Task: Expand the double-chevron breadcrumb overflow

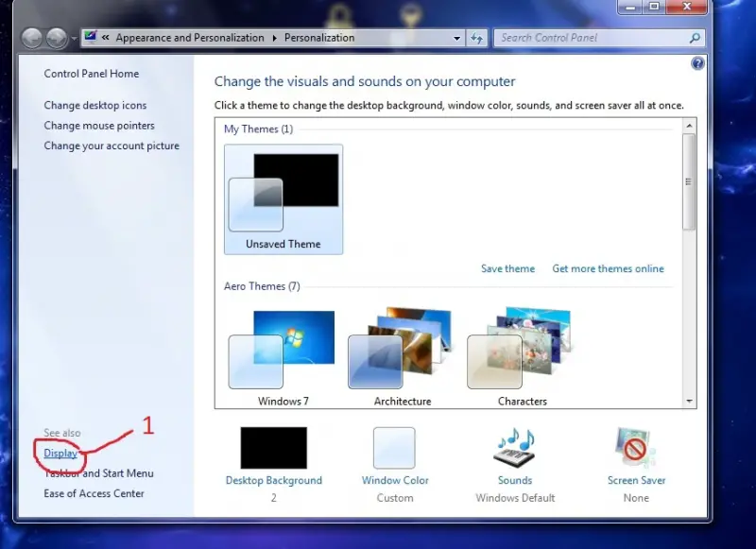Action: pos(106,38)
